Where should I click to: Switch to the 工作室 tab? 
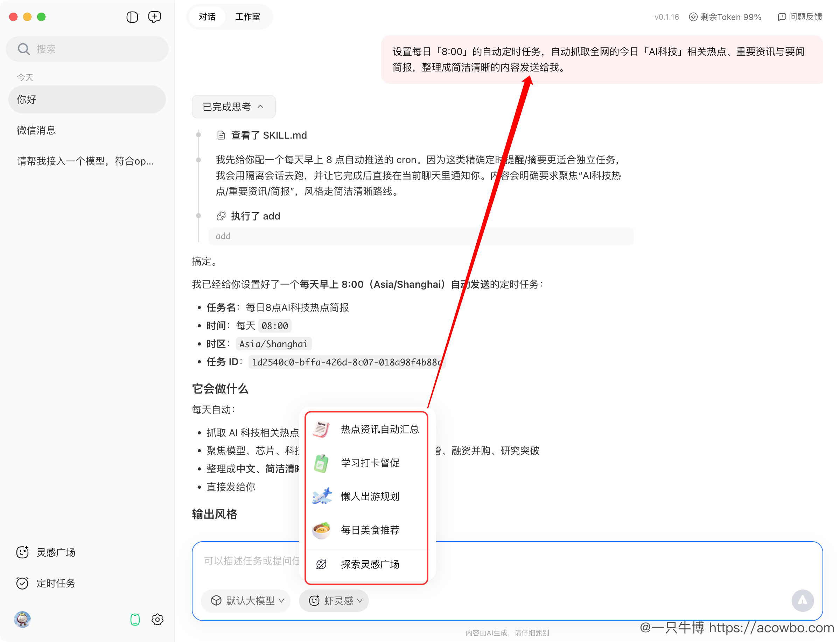[x=247, y=17]
